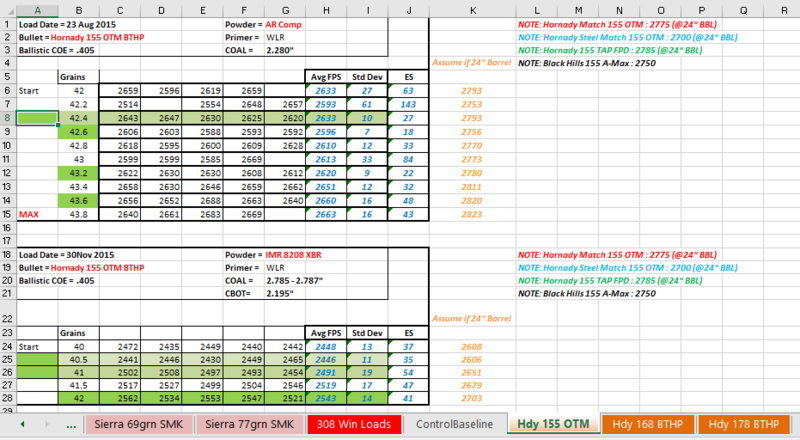Image resolution: width=800 pixels, height=440 pixels.
Task: Select column B header
Action: click(x=79, y=11)
